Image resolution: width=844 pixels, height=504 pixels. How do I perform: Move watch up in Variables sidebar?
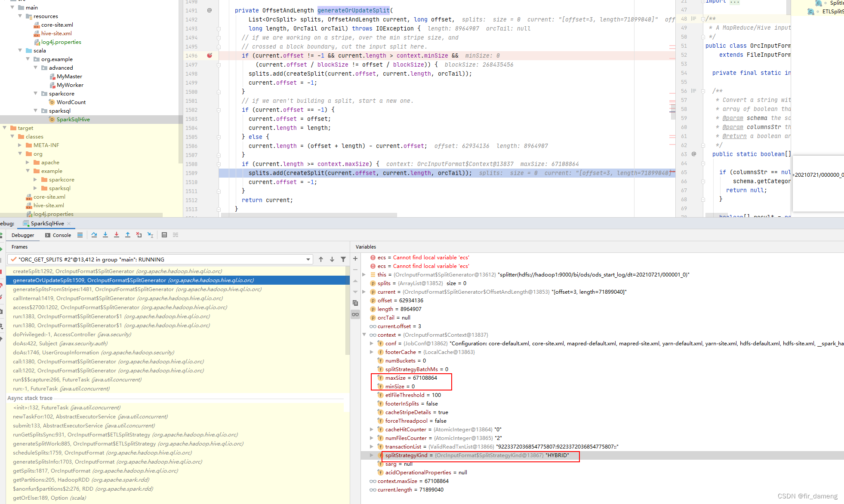coord(355,281)
